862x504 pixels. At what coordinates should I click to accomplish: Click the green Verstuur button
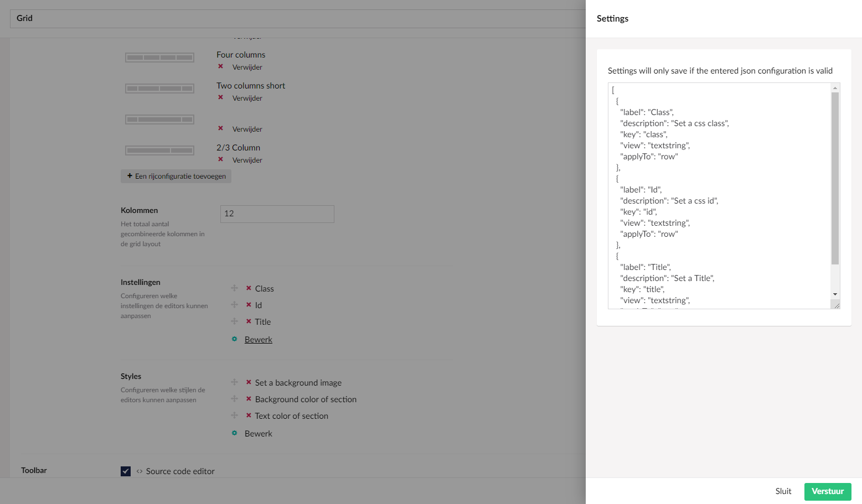click(x=827, y=491)
